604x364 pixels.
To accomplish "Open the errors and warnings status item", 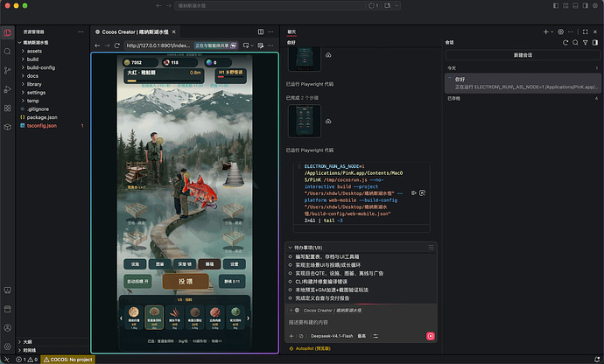I will point(26,360).
